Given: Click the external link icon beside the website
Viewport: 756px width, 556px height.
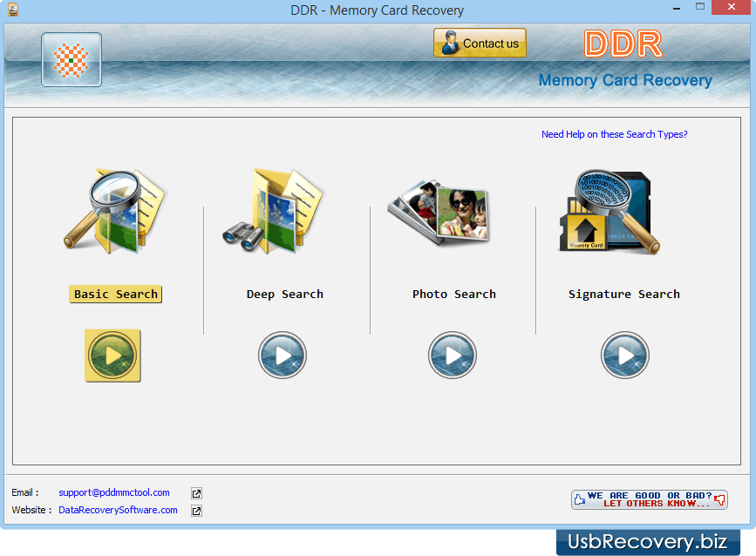Looking at the screenshot, I should click(196, 511).
